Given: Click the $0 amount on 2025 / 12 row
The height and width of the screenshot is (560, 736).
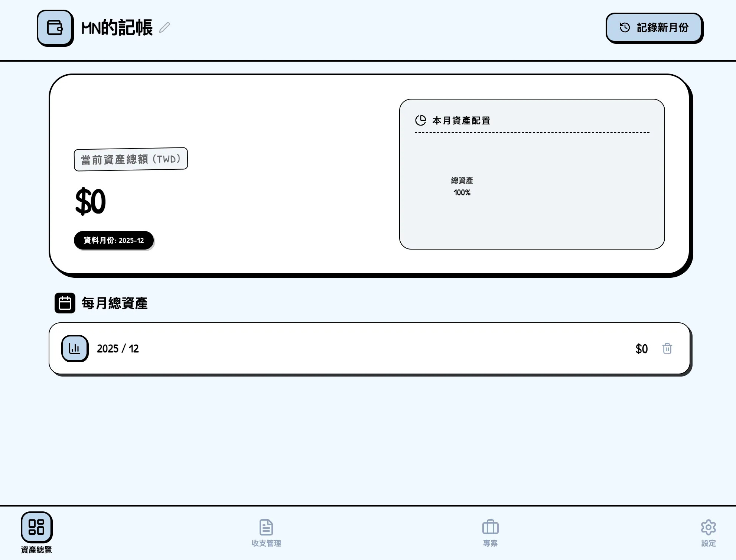Looking at the screenshot, I should coord(641,349).
